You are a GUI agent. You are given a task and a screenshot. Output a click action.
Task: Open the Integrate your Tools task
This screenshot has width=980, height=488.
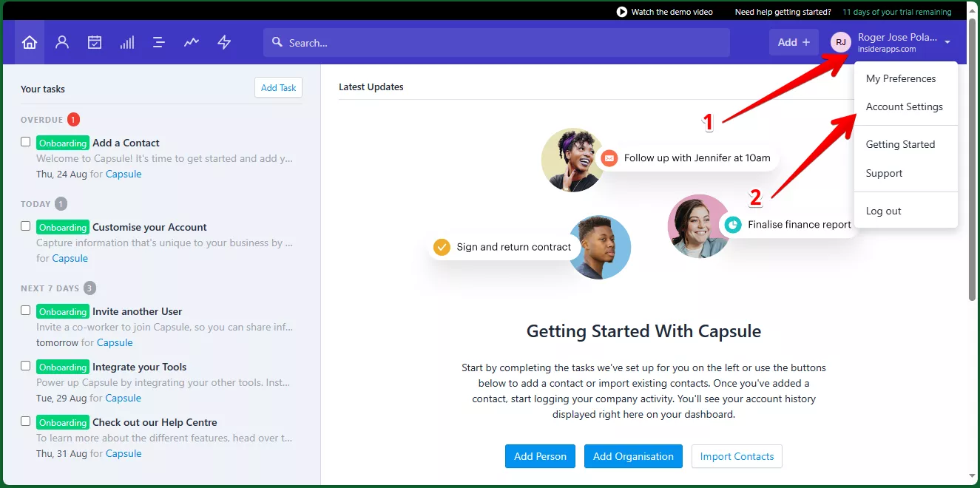tap(139, 367)
